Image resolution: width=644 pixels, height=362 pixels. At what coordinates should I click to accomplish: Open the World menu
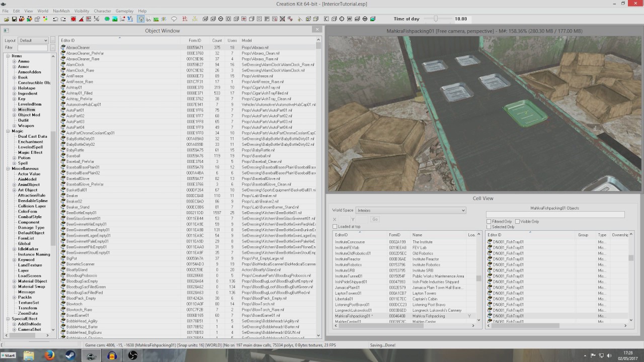[43, 11]
